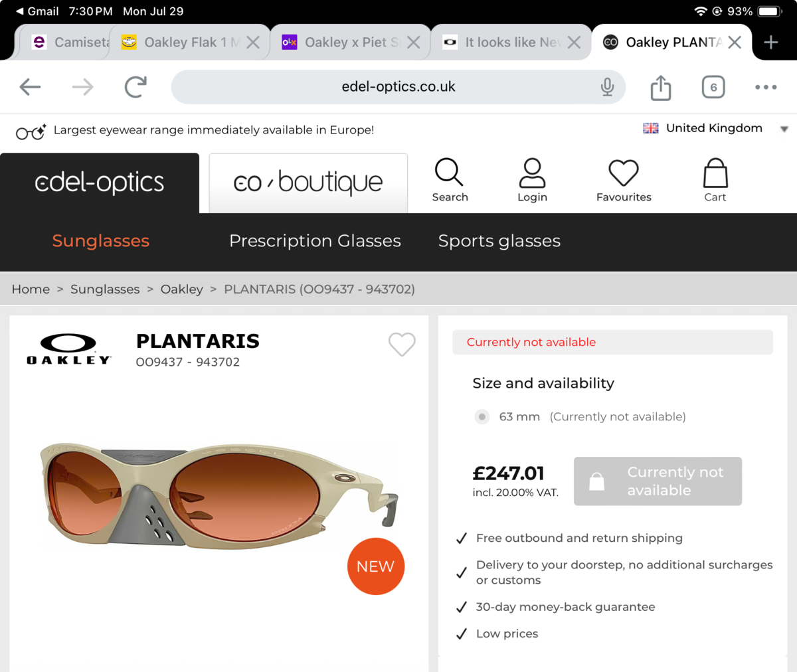Open the Favourites heart in header
This screenshot has width=797, height=672.
(x=623, y=173)
